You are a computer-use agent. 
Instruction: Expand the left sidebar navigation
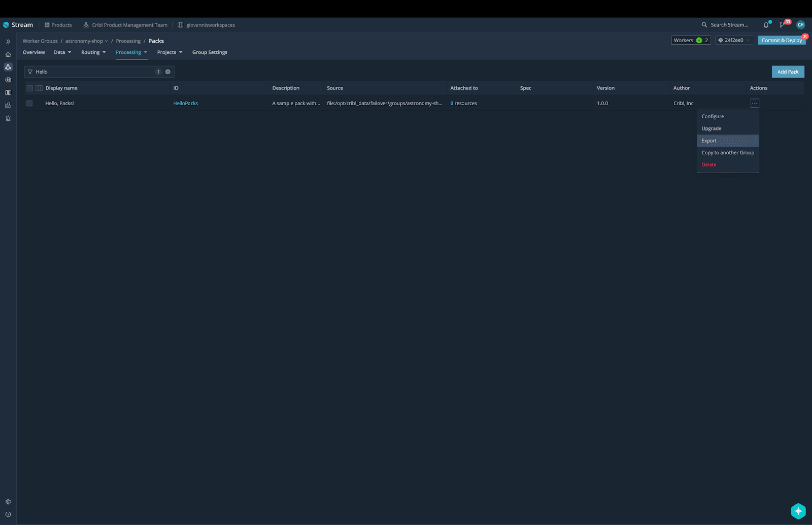click(8, 42)
